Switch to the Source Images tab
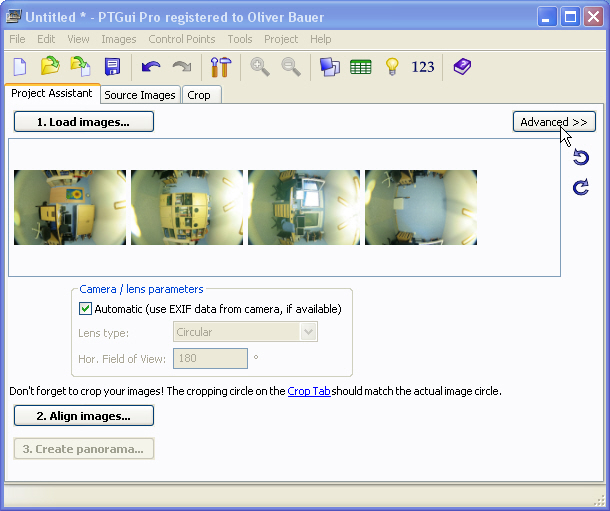The image size is (610, 511). point(140,95)
